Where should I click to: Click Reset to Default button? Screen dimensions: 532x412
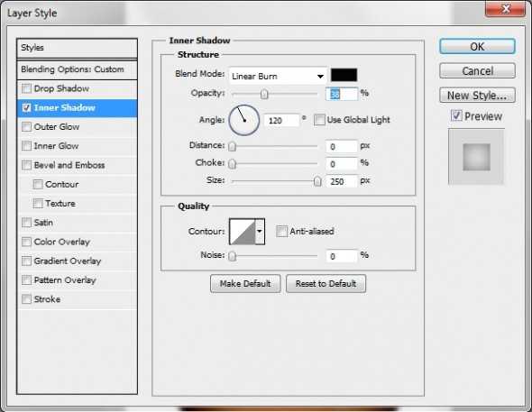(x=326, y=283)
